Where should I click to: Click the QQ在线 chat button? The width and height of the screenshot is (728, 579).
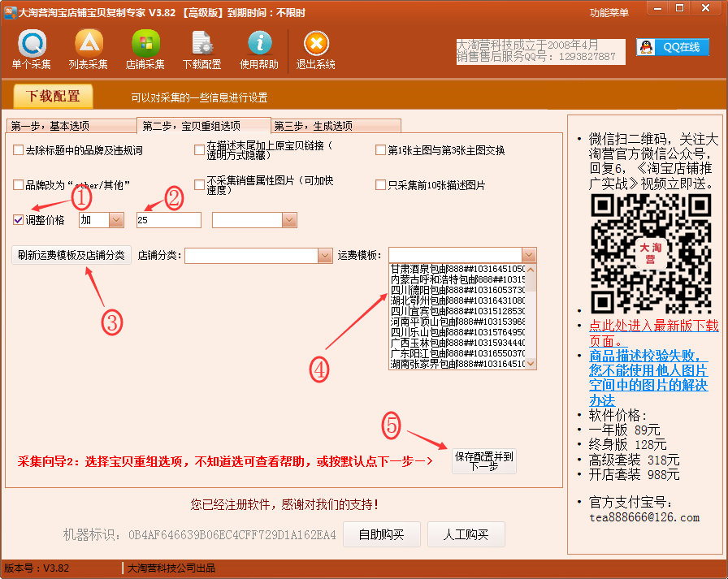pos(673,47)
